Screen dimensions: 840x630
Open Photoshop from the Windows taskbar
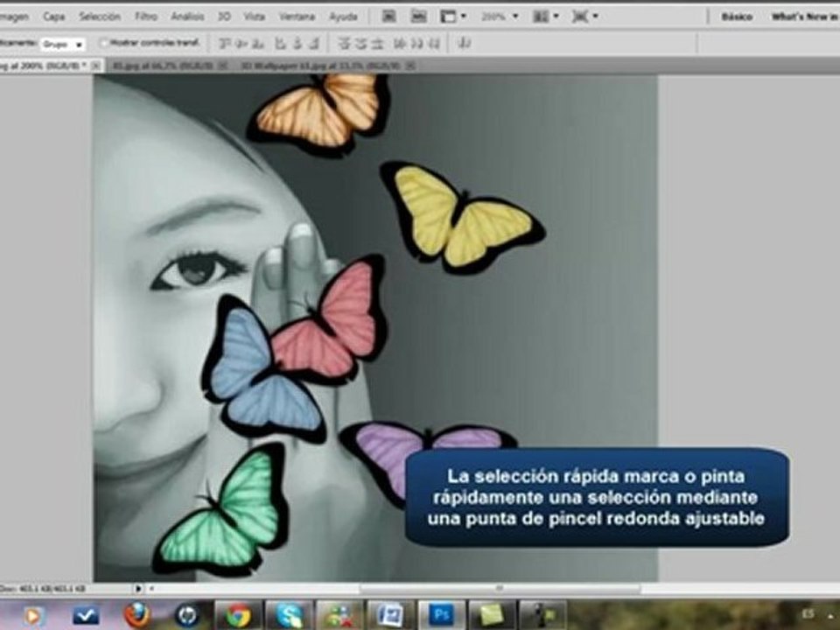pyautogui.click(x=441, y=615)
